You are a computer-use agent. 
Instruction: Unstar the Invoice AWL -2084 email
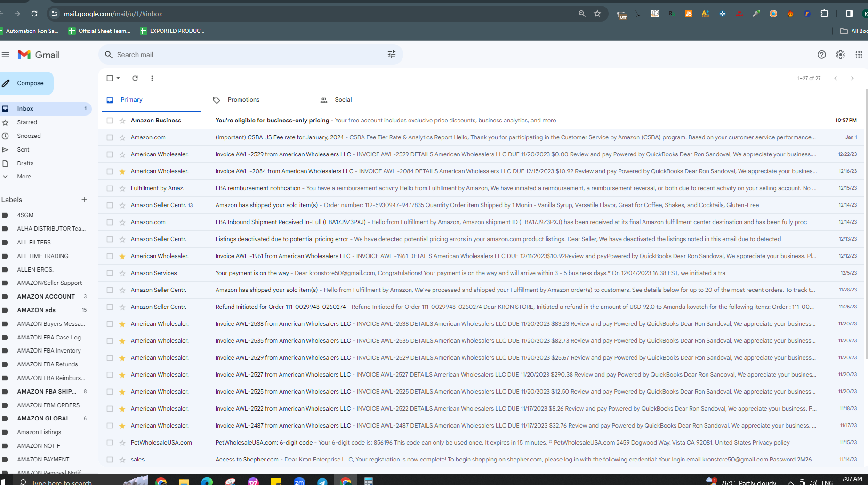coord(122,171)
